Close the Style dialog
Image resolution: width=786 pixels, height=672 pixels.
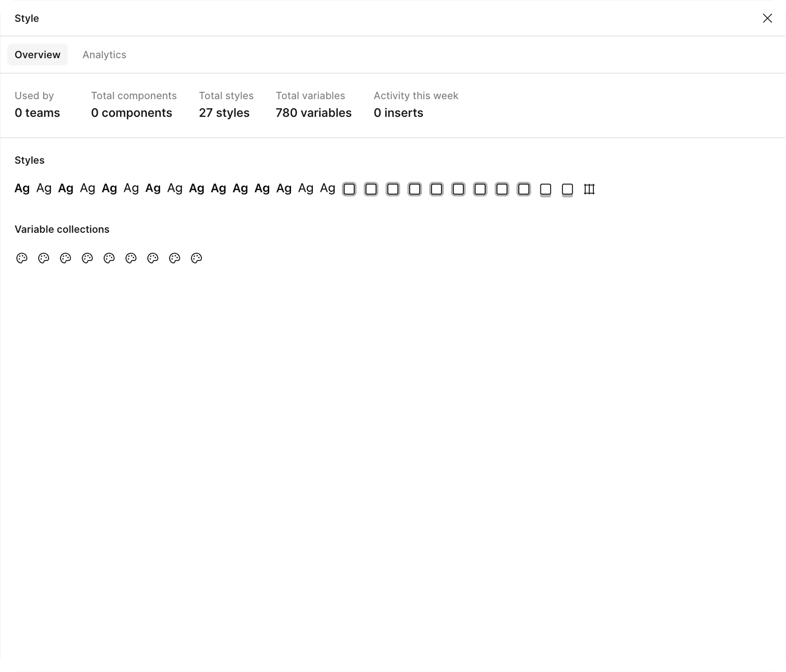[x=767, y=18]
